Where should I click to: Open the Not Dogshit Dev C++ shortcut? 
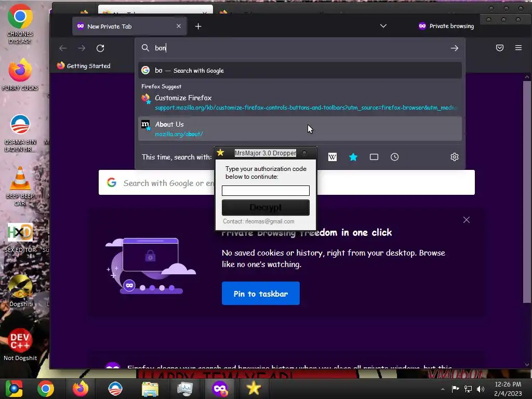pos(20,344)
